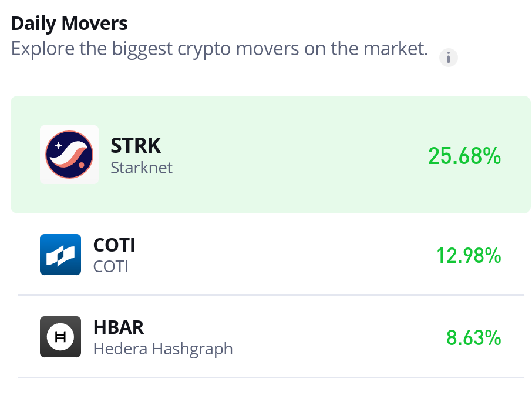Image resolution: width=532 pixels, height=395 pixels.
Task: Select the HBAR ticker symbol
Action: [x=119, y=327]
